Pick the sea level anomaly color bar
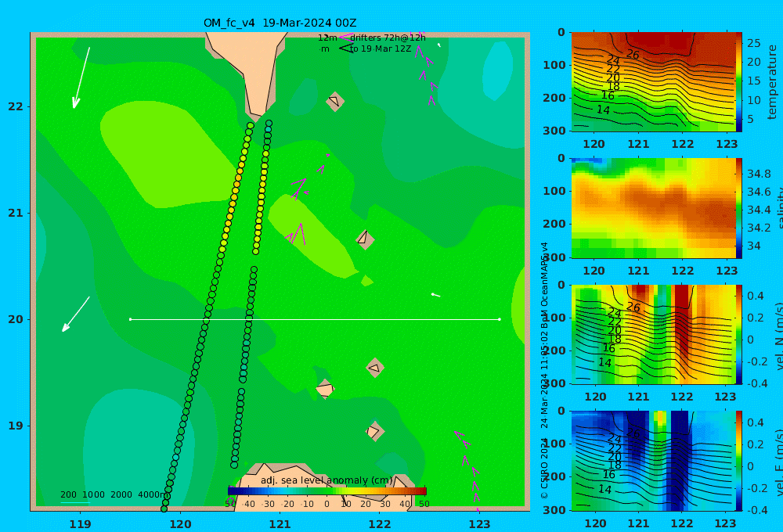 327,491
